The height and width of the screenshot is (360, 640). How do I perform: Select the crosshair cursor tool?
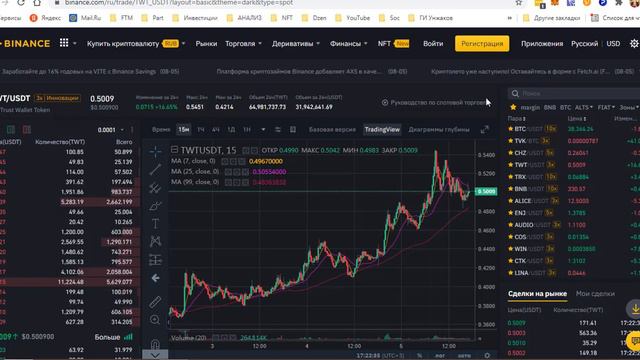(155, 151)
